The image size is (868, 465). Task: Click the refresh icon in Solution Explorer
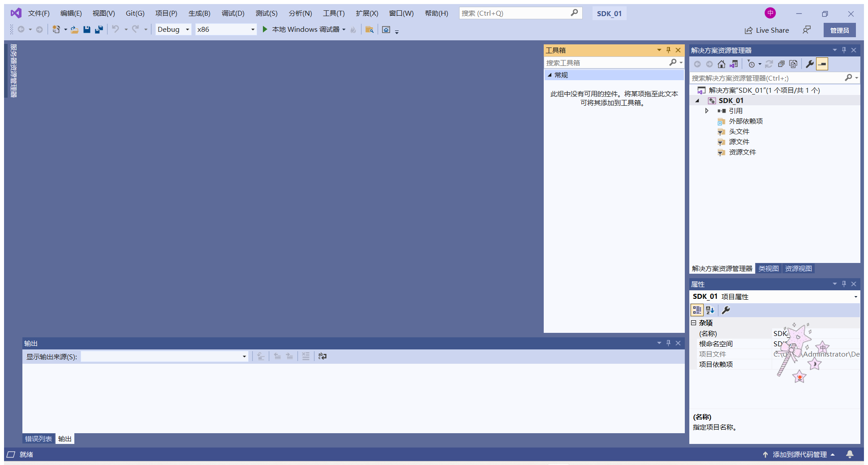(769, 64)
